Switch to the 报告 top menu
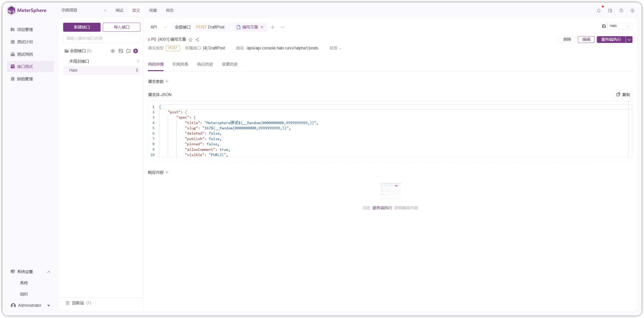The image size is (644, 318). pyautogui.click(x=170, y=10)
